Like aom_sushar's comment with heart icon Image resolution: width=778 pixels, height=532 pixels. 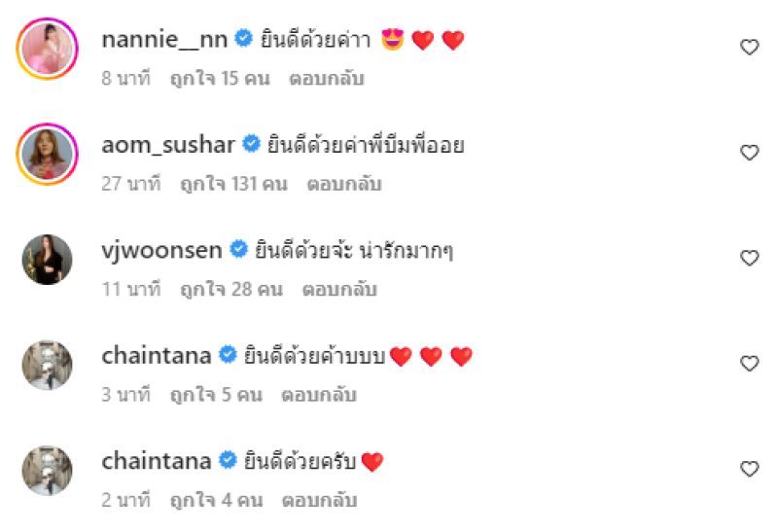pos(749,153)
